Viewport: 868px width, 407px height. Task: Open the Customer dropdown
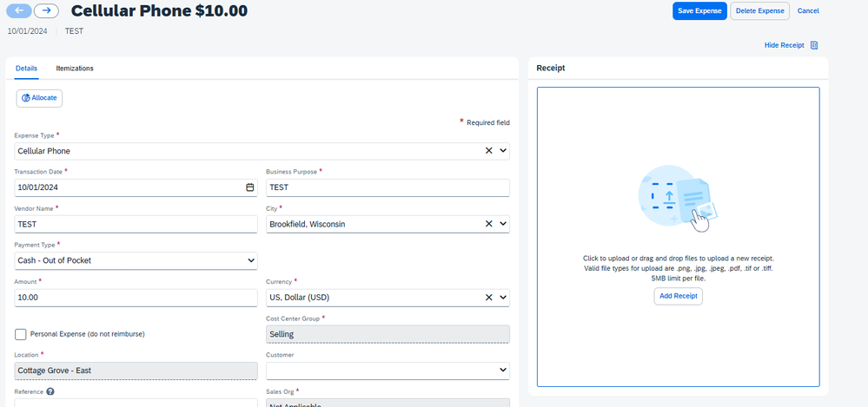388,371
